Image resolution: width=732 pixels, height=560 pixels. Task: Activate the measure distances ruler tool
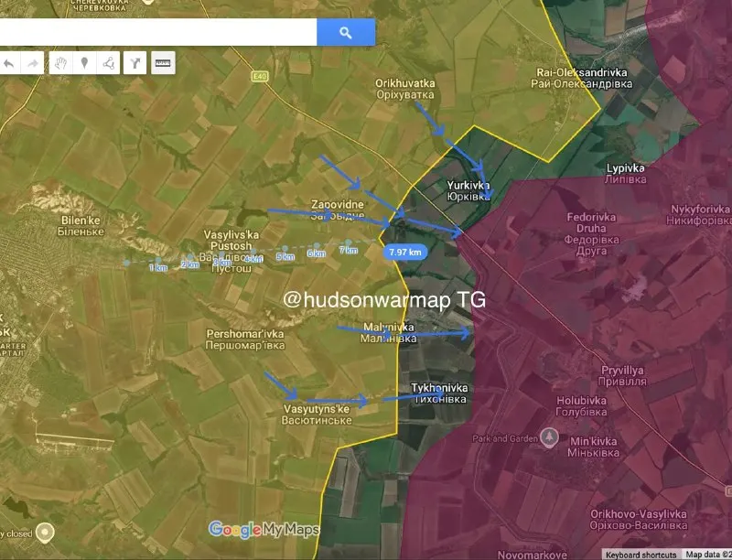click(x=164, y=63)
